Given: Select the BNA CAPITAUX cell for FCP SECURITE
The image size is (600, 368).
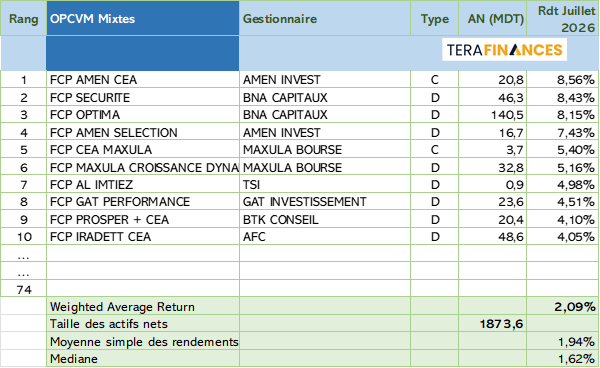Looking at the screenshot, I should tap(325, 98).
